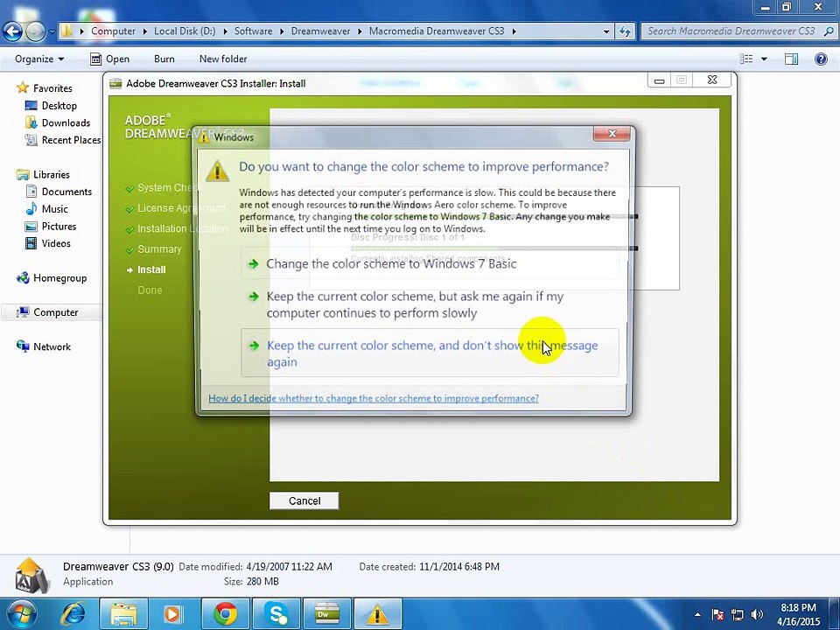Click the warning dialog taskbar icon
The height and width of the screenshot is (630, 840).
pyautogui.click(x=378, y=614)
